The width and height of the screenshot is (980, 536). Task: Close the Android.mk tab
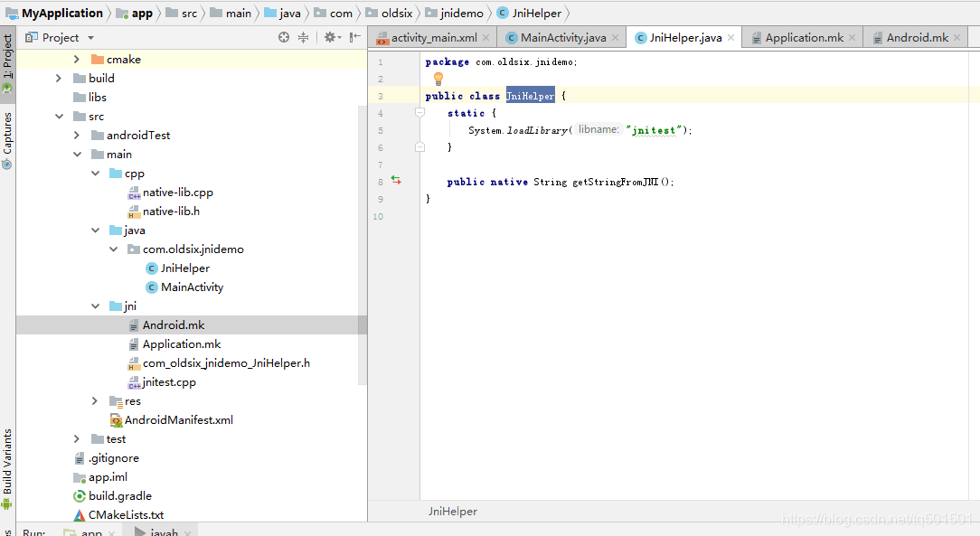pyautogui.click(x=956, y=37)
